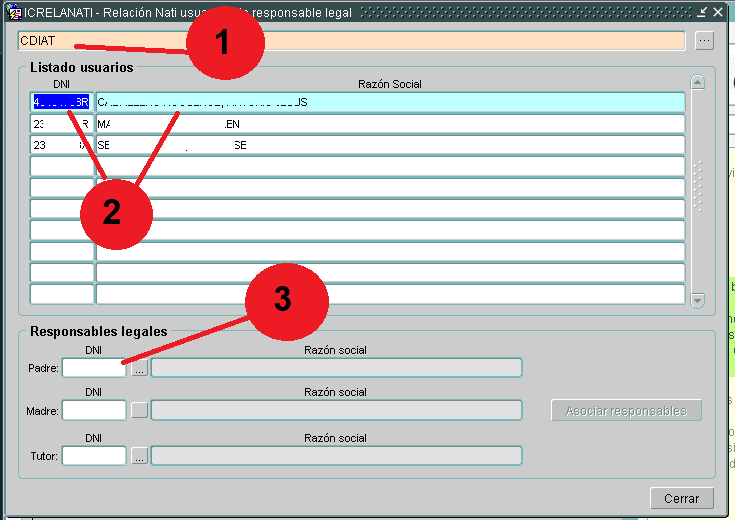Focus the Tutor DNI input field

[x=94, y=456]
